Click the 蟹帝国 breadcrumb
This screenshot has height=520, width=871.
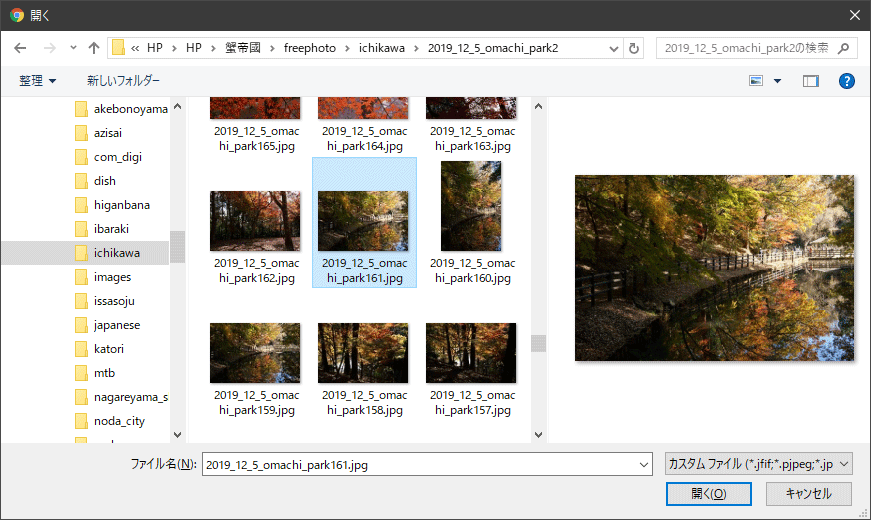[243, 48]
